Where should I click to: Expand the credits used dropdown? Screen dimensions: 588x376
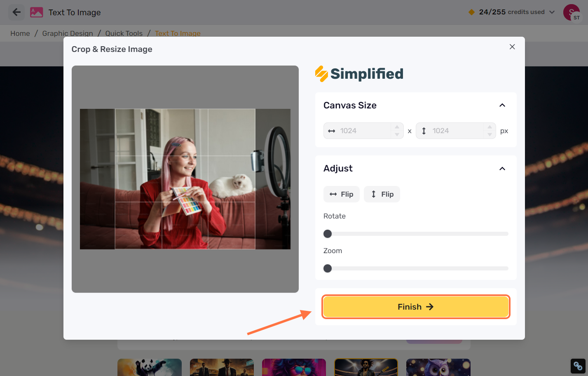[552, 12]
